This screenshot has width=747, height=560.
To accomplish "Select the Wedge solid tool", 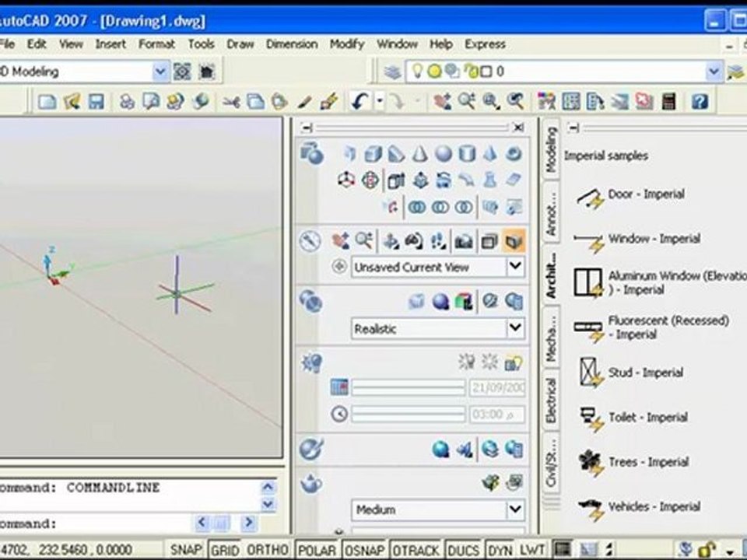I will 396,154.
